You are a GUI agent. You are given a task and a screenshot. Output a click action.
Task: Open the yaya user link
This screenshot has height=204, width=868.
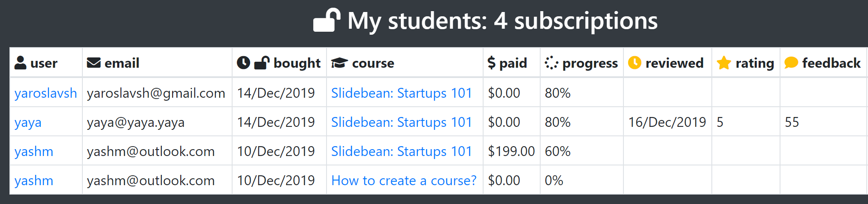pyautogui.click(x=28, y=122)
